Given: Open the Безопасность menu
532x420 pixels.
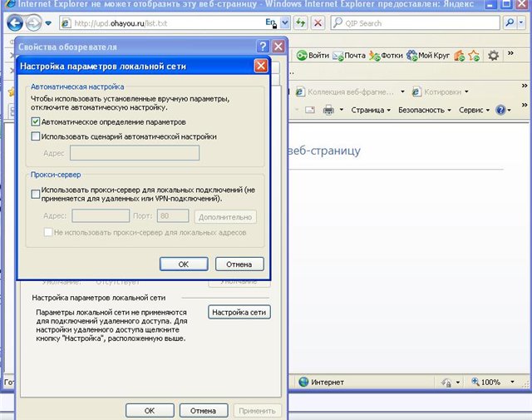Looking at the screenshot, I should coord(424,110).
